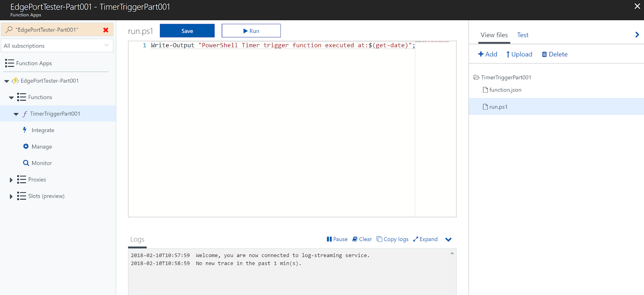Upload a file
Viewport: 644px width, 295px height.
point(519,54)
